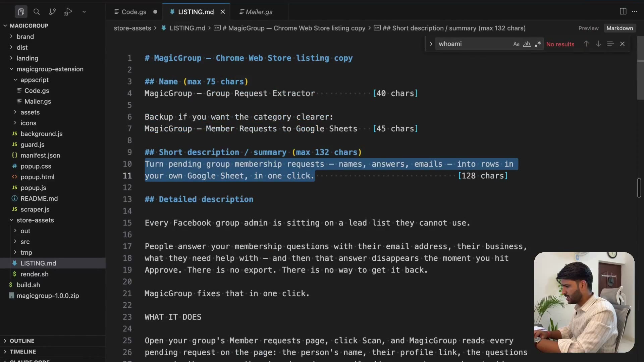Open the Source Control view icon

coord(52,12)
